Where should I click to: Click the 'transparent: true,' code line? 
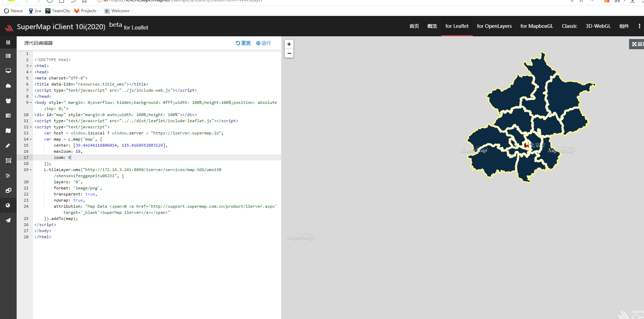click(x=75, y=194)
